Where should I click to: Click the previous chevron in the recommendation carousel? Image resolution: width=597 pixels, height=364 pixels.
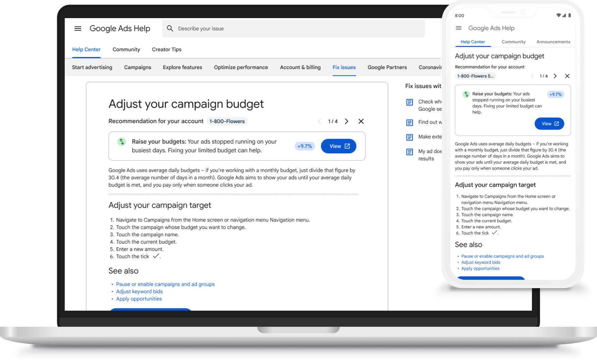click(x=319, y=121)
